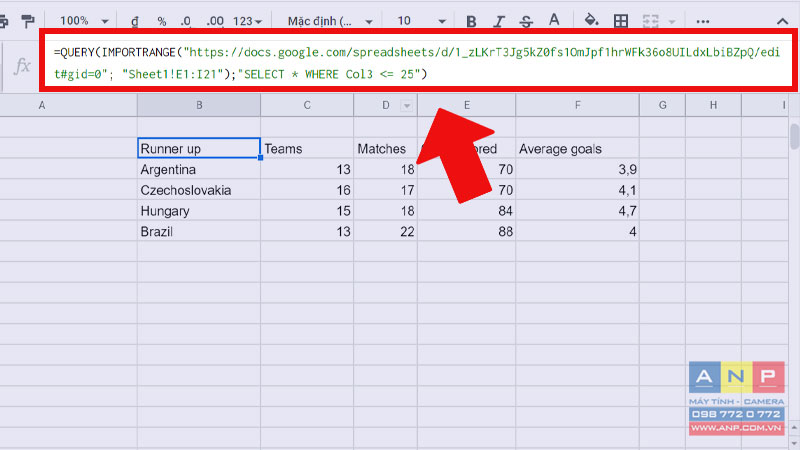Select goals value 88 for Brazil
This screenshot has height=450, width=800.
(467, 232)
